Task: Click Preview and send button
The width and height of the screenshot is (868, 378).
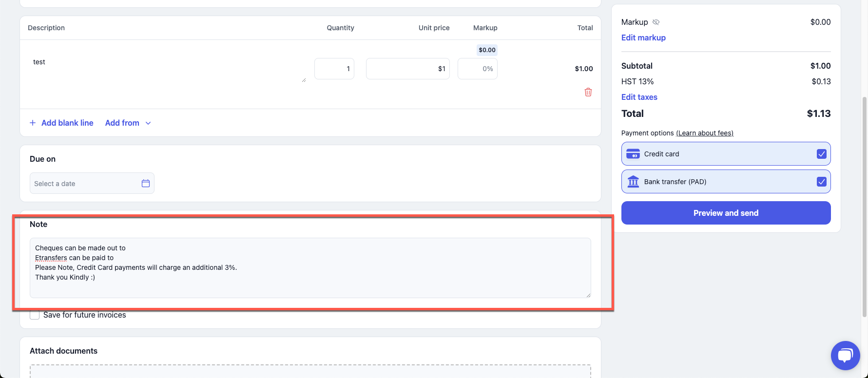Action: click(x=726, y=213)
